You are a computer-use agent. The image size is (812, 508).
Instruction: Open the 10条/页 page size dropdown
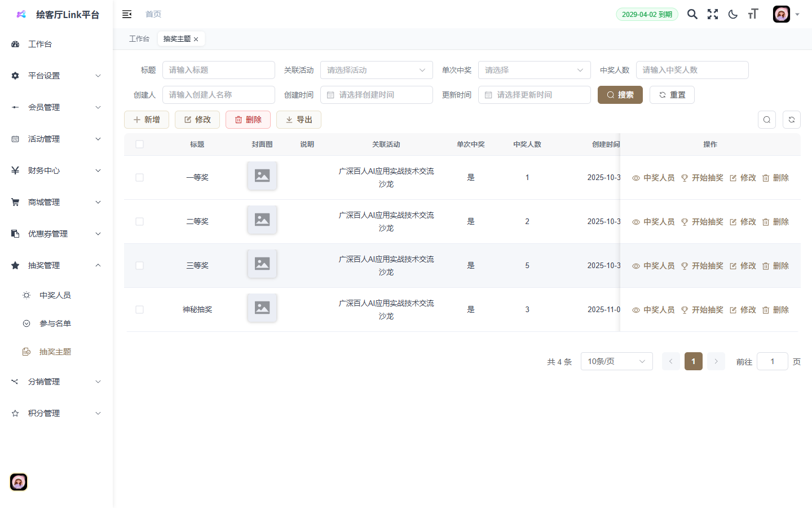616,361
